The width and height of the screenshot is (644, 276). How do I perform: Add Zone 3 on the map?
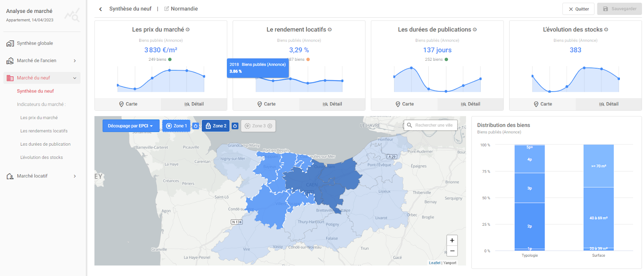258,126
